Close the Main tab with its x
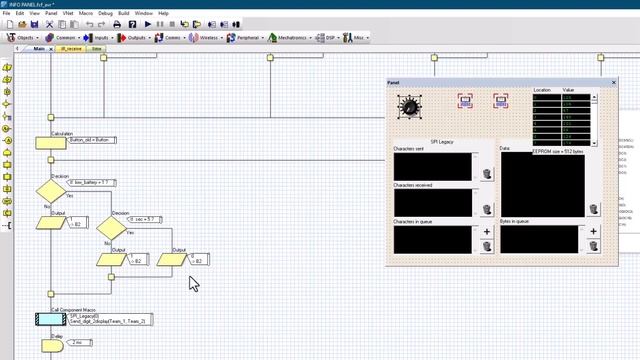This screenshot has height=360, width=640. (x=51, y=49)
